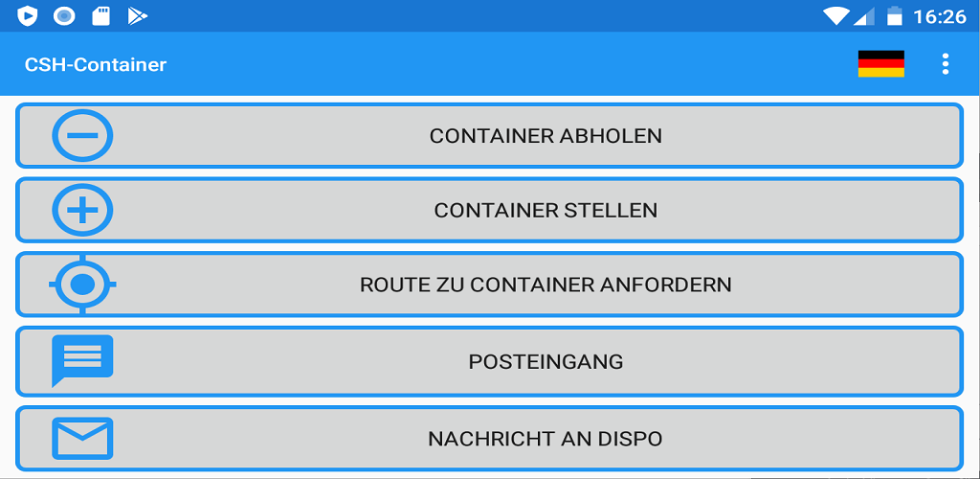The height and width of the screenshot is (479, 980).
Task: Tap the envelope mail icon
Action: point(82,439)
